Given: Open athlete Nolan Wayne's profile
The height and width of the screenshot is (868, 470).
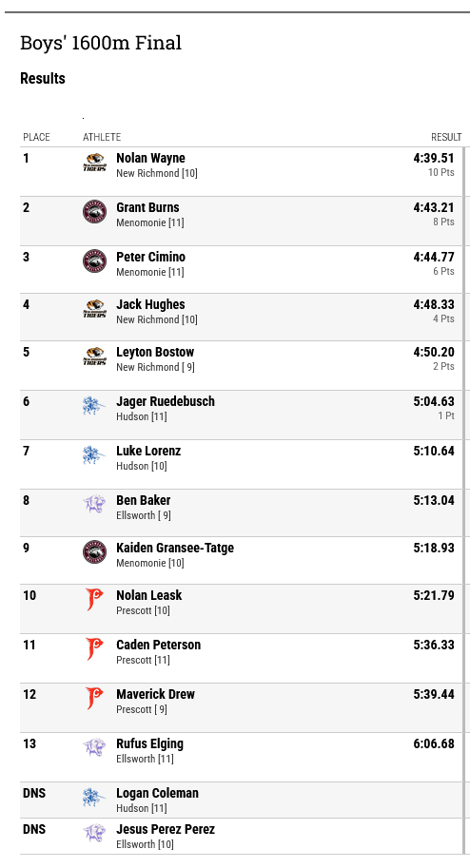Looking at the screenshot, I should click(150, 159).
